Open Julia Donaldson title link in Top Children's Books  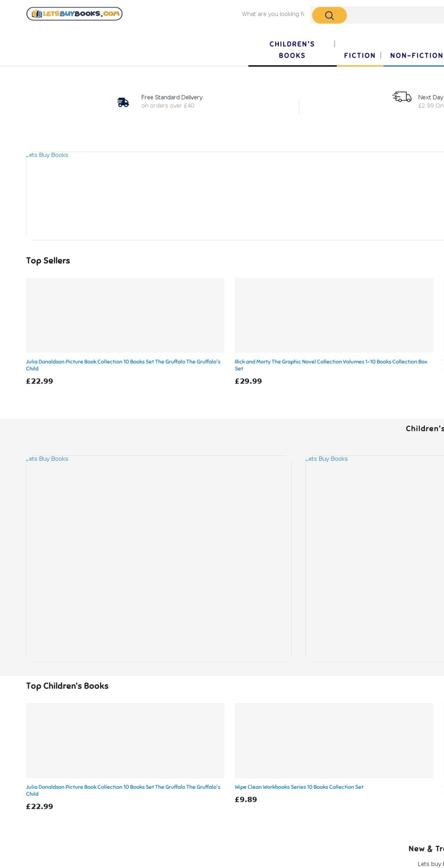click(123, 790)
